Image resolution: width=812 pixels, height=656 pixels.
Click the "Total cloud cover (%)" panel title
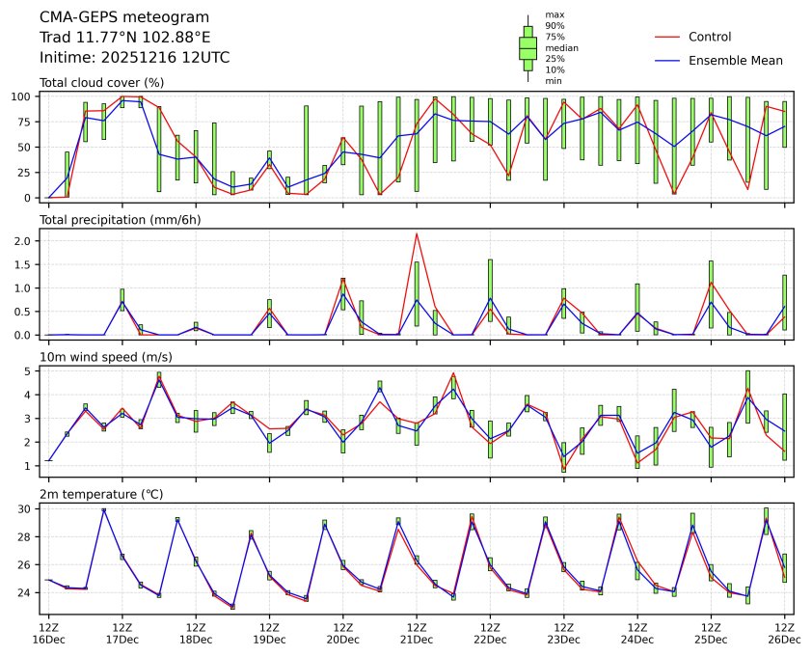[x=101, y=83]
